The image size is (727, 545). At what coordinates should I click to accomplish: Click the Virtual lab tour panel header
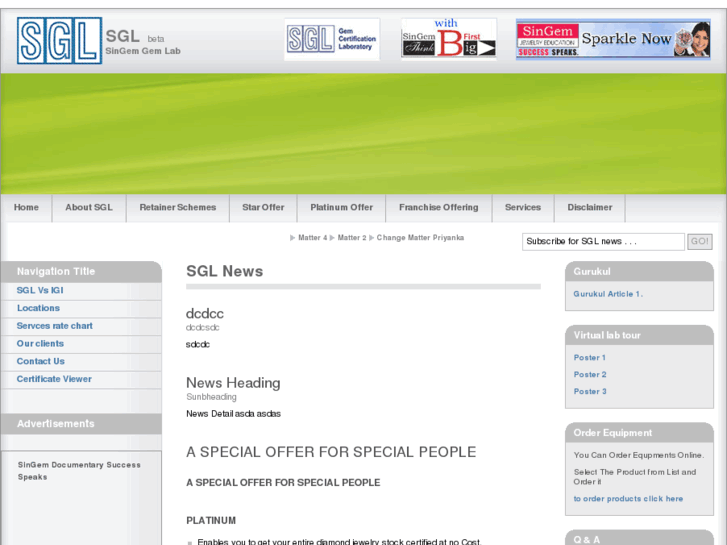click(x=639, y=335)
